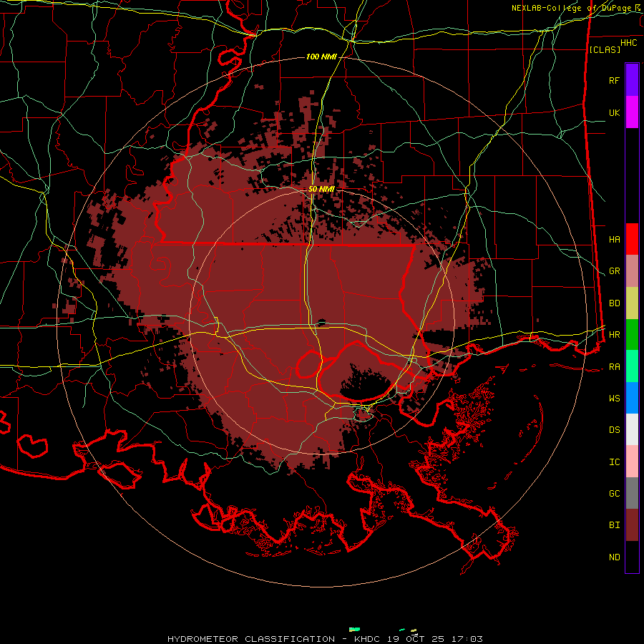
Task: Click the "RA" legend label
Action: click(x=614, y=367)
